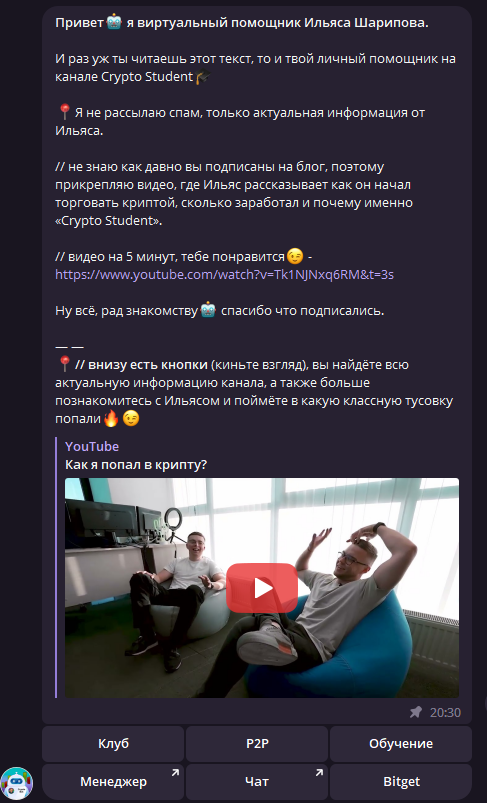Click the robot emoji after "рад знакомству"
Image resolution: width=487 pixels, height=803 pixels.
[208, 310]
